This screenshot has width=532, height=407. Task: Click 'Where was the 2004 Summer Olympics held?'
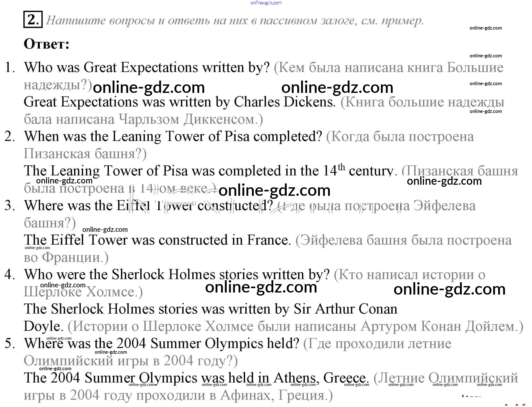click(161, 343)
